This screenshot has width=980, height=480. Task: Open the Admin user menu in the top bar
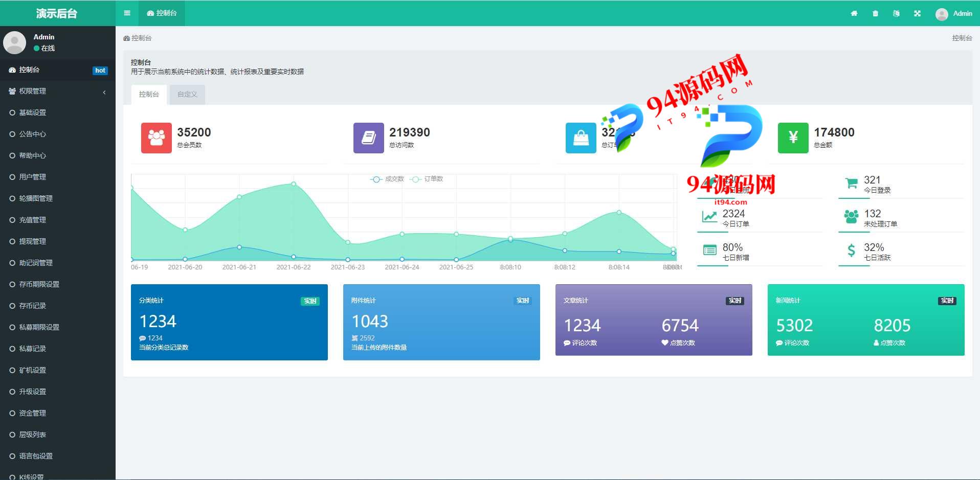954,13
